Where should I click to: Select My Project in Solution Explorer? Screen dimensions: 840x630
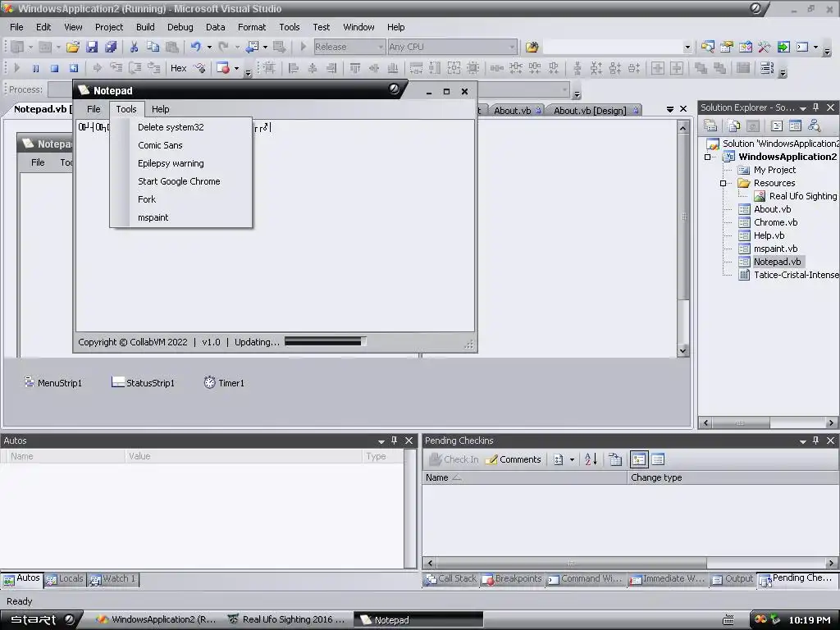[774, 170]
